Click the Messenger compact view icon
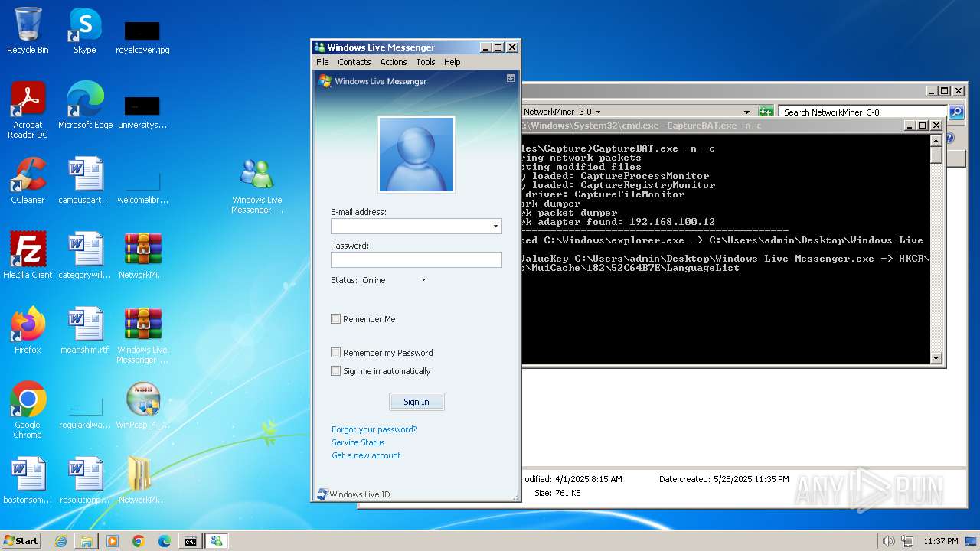This screenshot has width=980, height=551. pos(511,78)
